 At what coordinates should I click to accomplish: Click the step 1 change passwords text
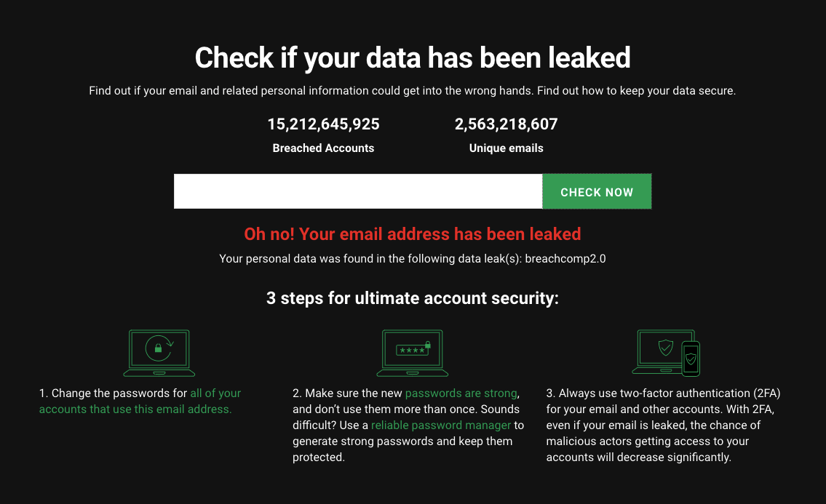point(140,401)
